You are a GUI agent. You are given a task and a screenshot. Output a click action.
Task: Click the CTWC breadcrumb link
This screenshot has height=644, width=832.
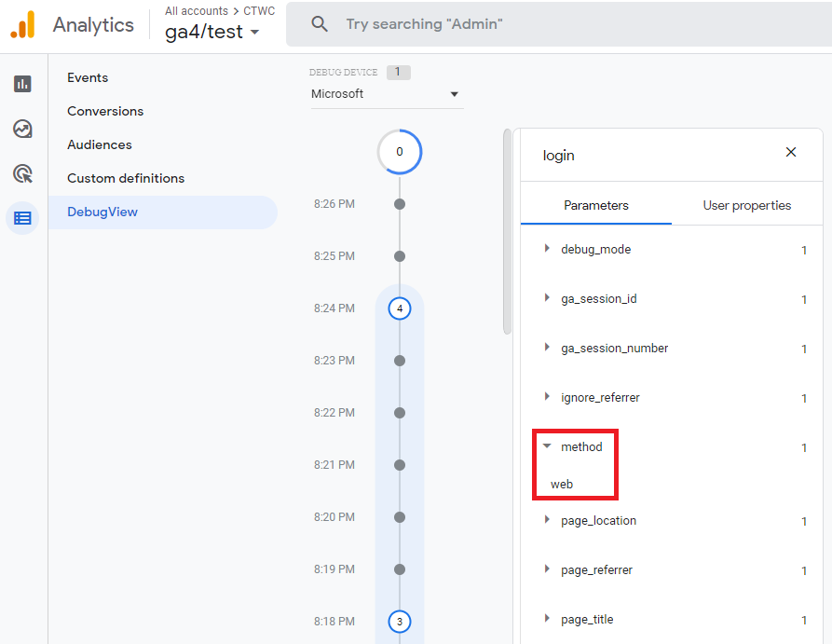(x=259, y=11)
